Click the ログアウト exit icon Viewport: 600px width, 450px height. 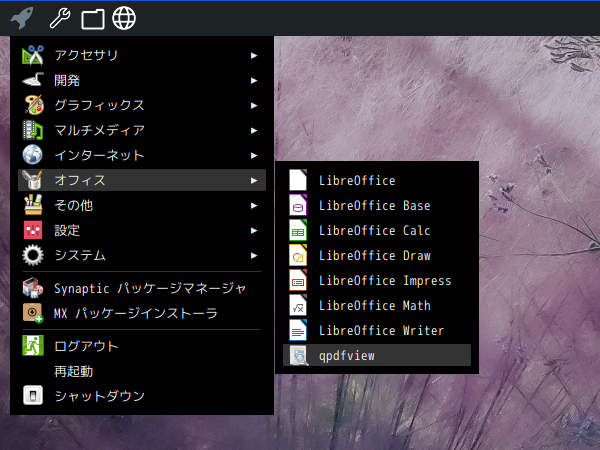coord(33,346)
